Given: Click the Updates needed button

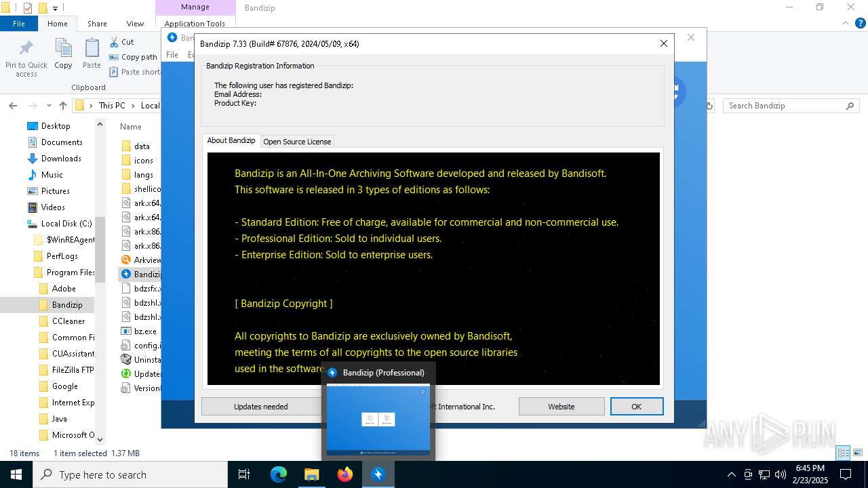Looking at the screenshot, I should [x=261, y=407].
